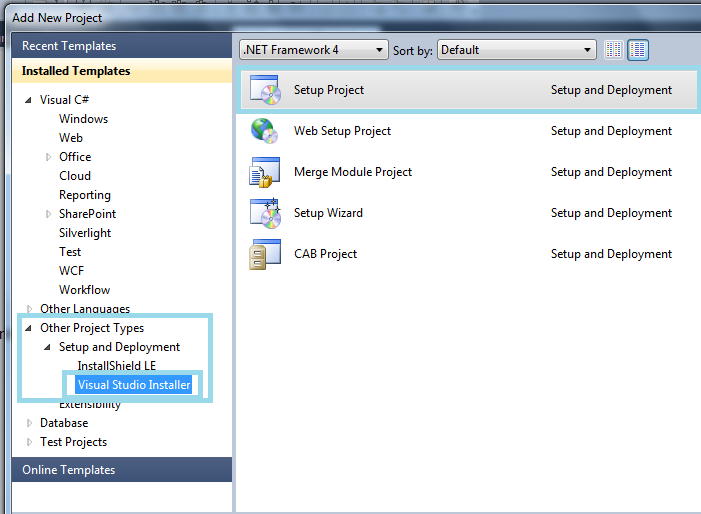Viewport: 701px width, 514px height.
Task: Click Setup and Deployment type beside Setup Wizard
Action: click(x=612, y=213)
